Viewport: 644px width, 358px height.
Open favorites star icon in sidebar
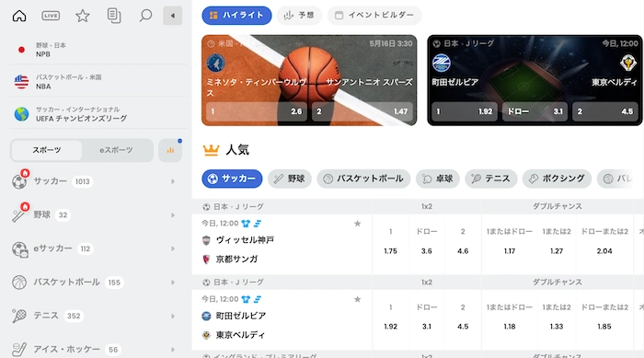click(x=83, y=16)
